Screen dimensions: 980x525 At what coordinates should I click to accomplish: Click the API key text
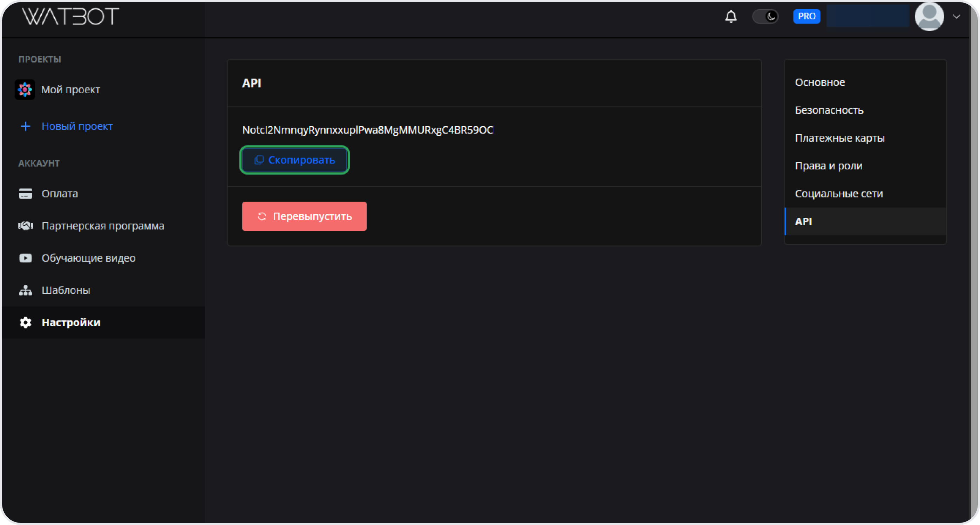[367, 130]
